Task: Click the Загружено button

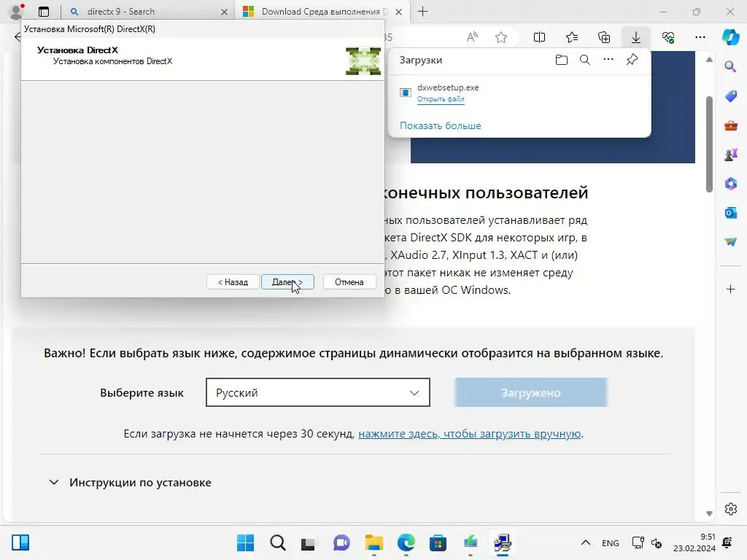Action: pos(531,392)
